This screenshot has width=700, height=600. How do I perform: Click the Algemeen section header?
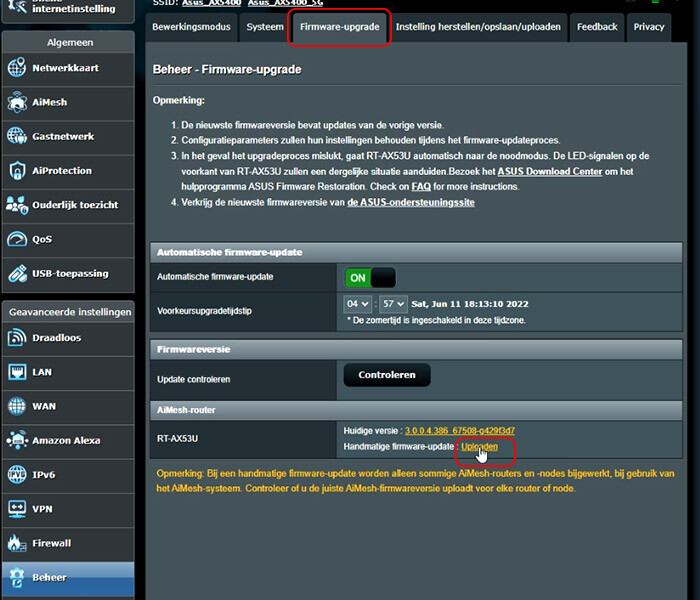point(70,42)
